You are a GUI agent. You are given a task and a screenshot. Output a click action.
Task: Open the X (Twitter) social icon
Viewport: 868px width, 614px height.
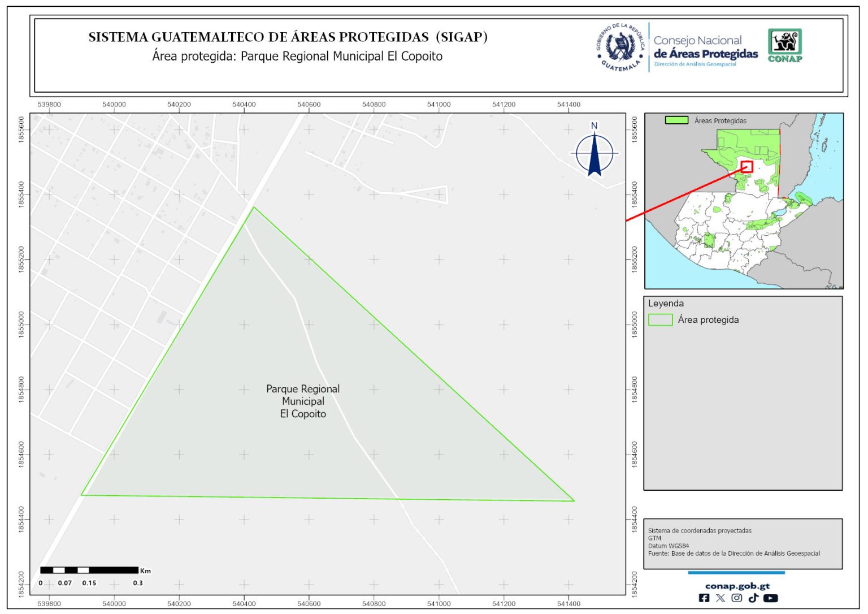(x=721, y=598)
